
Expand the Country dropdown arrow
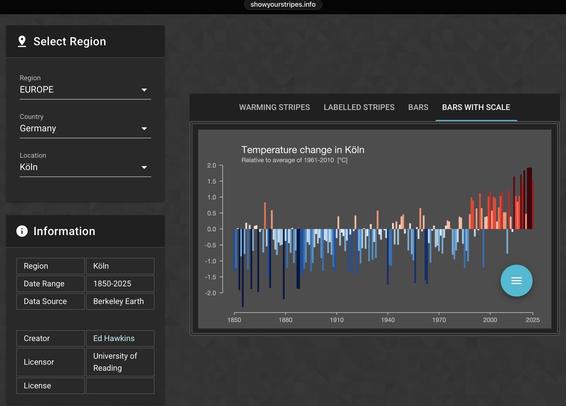(144, 128)
